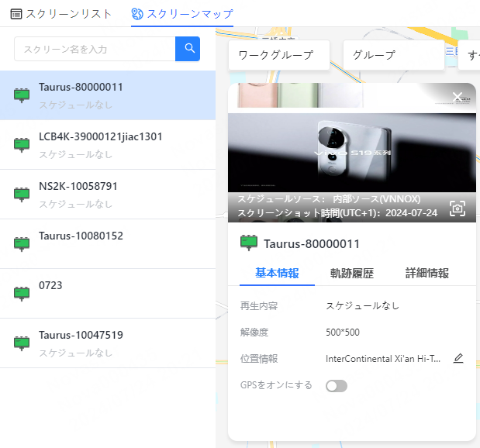Click the screenshot capture camera icon
This screenshot has width=480, height=448.
[458, 208]
